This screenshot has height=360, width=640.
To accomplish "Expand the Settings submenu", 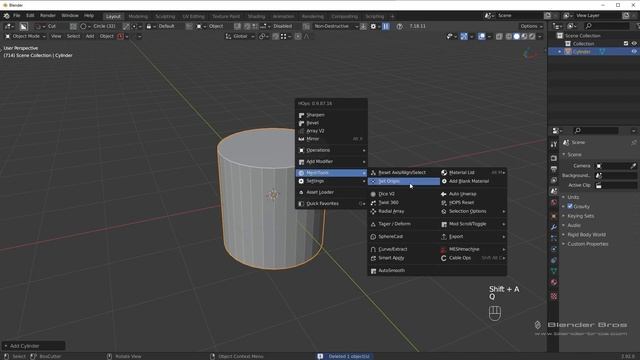I will pyautogui.click(x=331, y=181).
